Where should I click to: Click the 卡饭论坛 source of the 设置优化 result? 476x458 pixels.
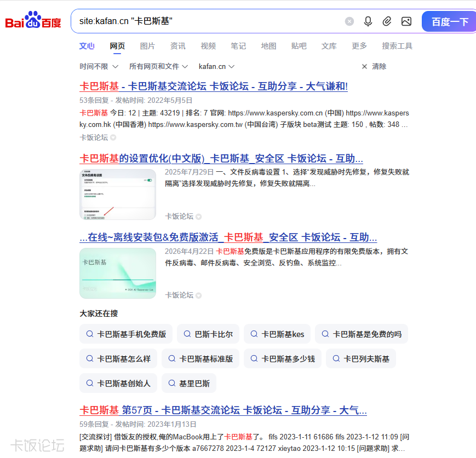click(179, 216)
